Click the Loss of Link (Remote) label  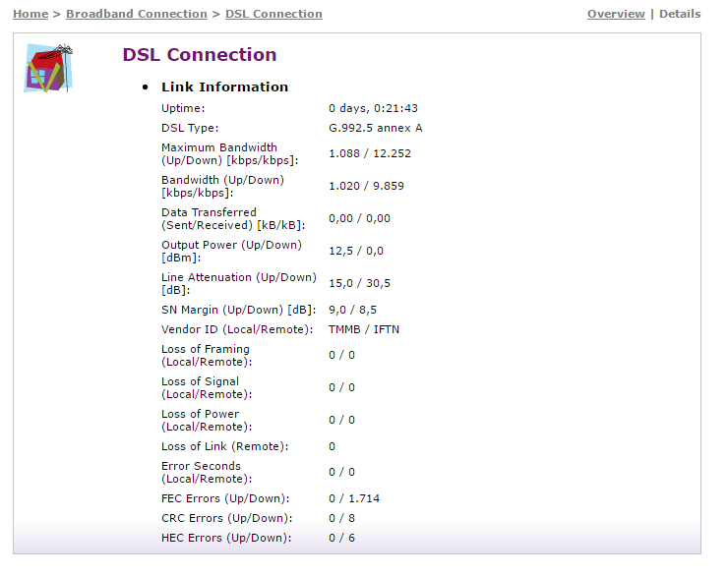click(225, 446)
